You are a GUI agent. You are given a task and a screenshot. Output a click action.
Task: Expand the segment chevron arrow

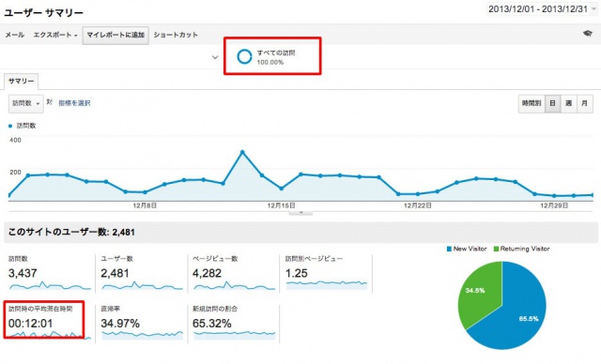click(215, 57)
